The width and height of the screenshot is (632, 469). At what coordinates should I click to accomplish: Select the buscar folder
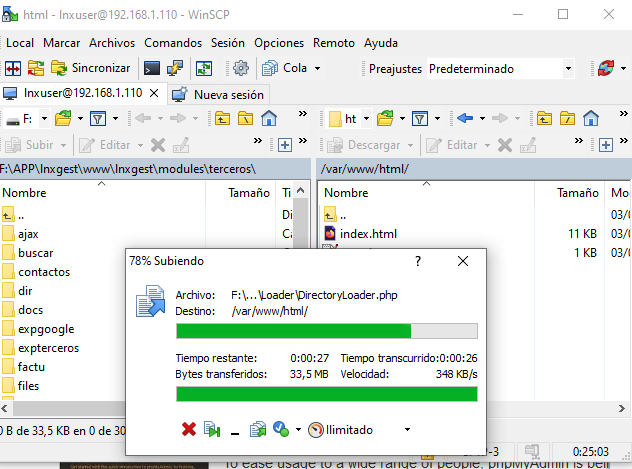[35, 253]
